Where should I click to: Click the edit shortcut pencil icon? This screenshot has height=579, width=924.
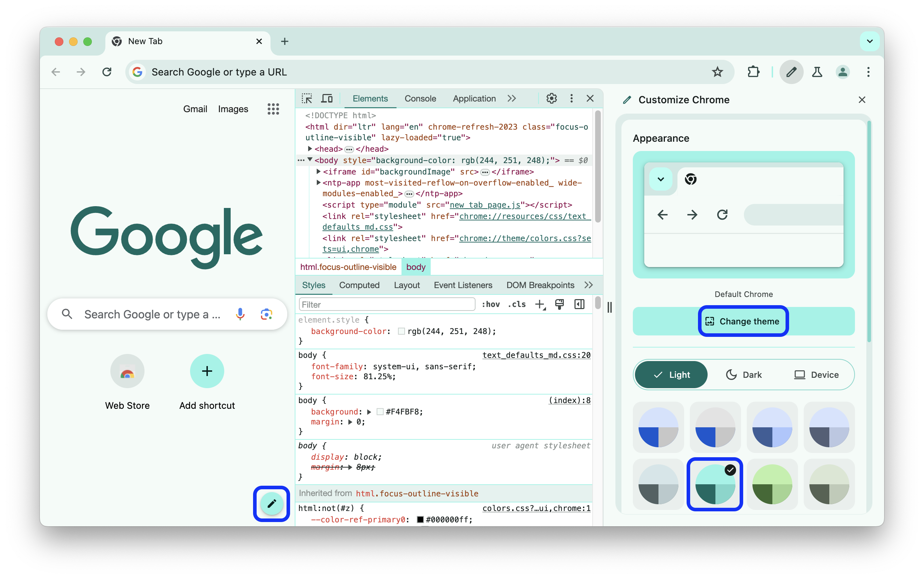click(x=271, y=504)
